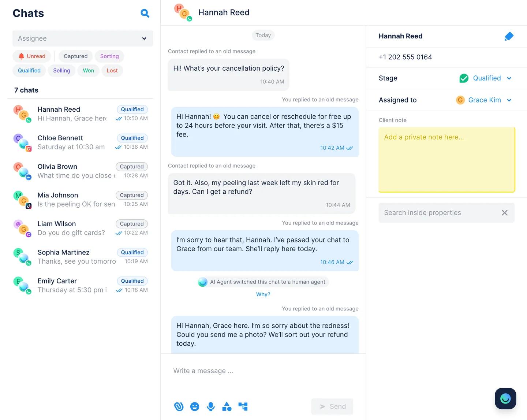Open the Assignee dropdown
The width and height of the screenshot is (527, 420).
[x=83, y=38]
